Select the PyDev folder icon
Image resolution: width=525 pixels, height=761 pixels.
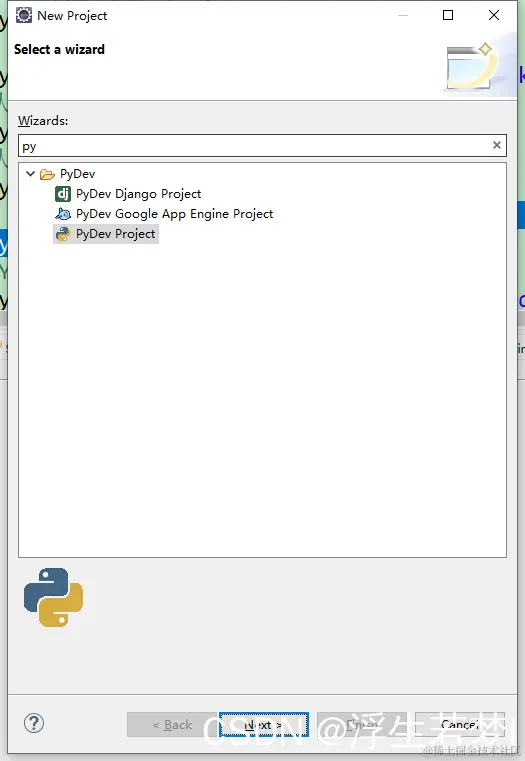click(x=47, y=174)
